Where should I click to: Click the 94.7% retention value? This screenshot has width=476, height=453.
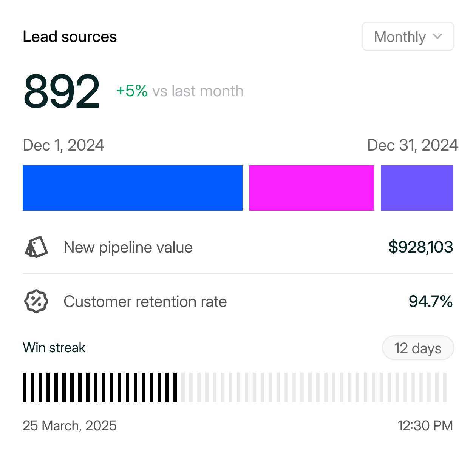[x=430, y=302]
